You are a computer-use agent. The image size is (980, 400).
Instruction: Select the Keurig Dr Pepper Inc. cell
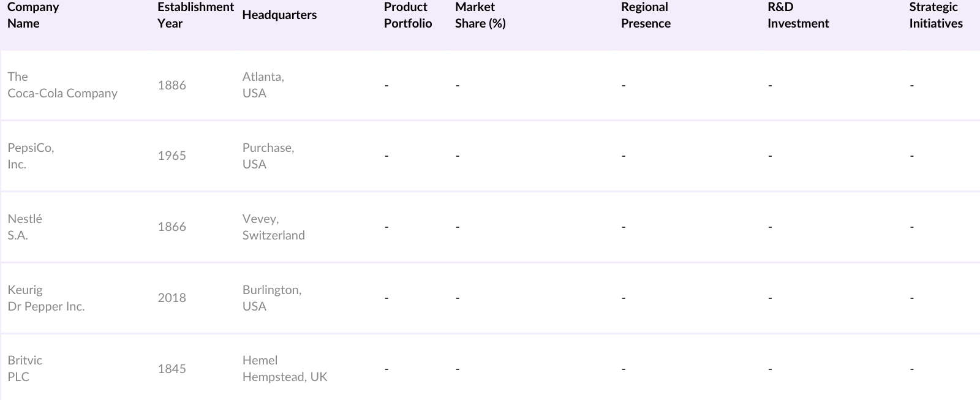pos(46,298)
